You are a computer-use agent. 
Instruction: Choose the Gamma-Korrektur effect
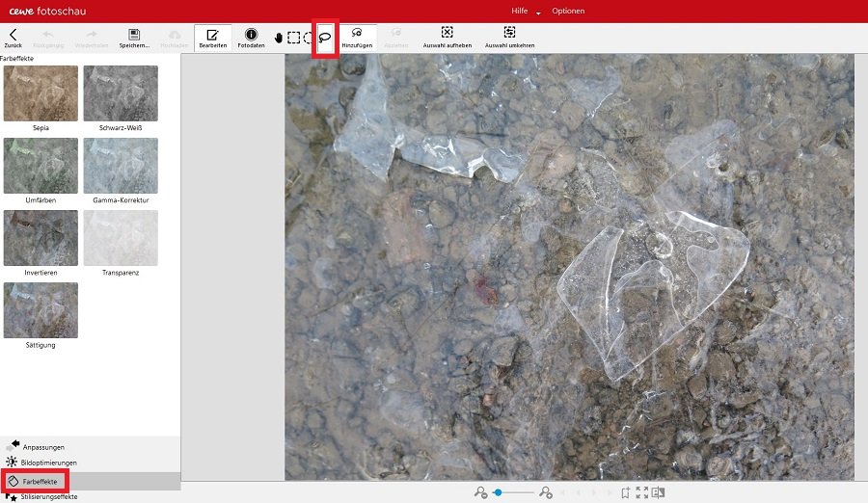(121, 166)
